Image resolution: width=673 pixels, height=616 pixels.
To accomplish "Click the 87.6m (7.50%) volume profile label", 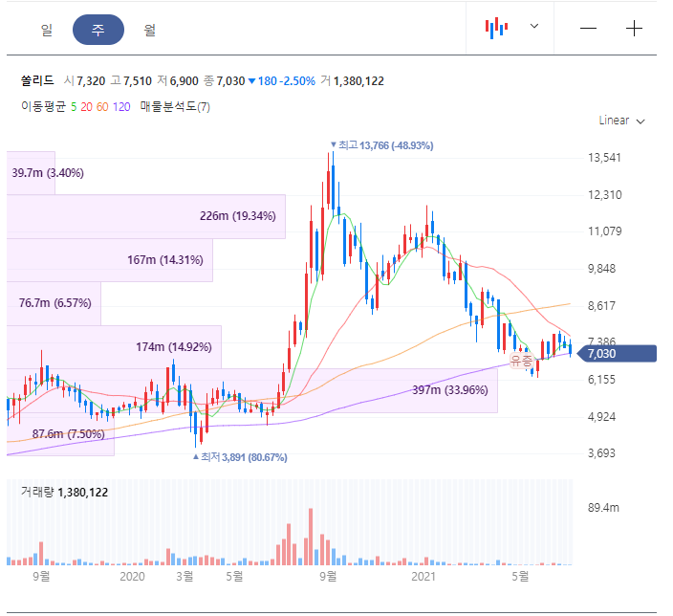I will pyautogui.click(x=69, y=434).
